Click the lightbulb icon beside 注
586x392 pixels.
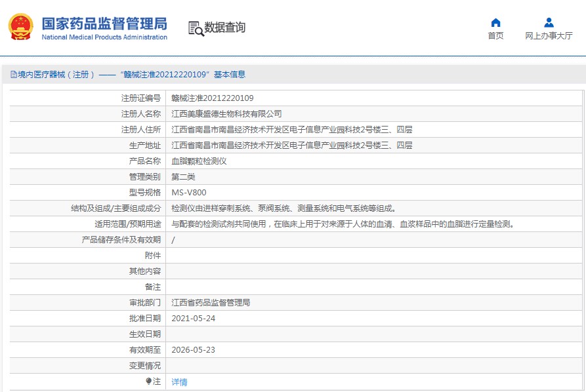pyautogui.click(x=148, y=381)
